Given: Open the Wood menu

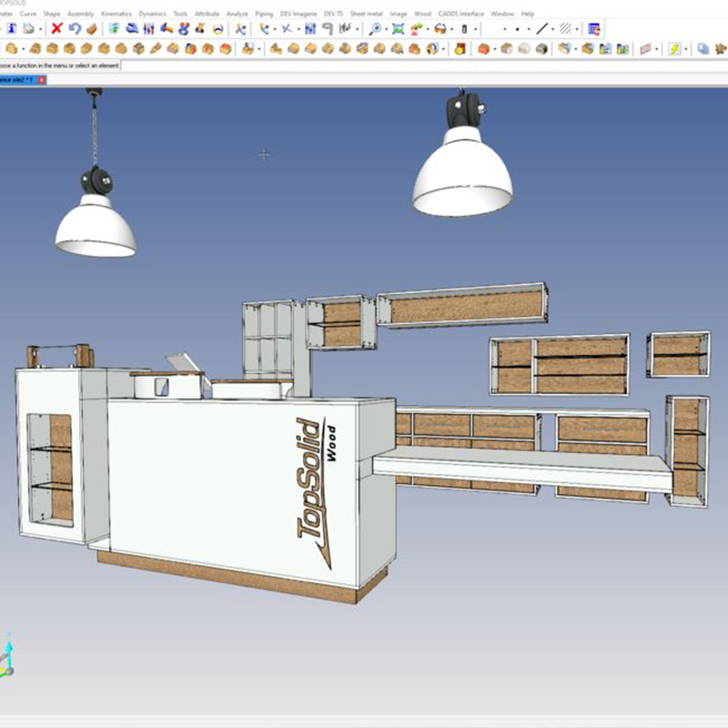Looking at the screenshot, I should pyautogui.click(x=422, y=14).
